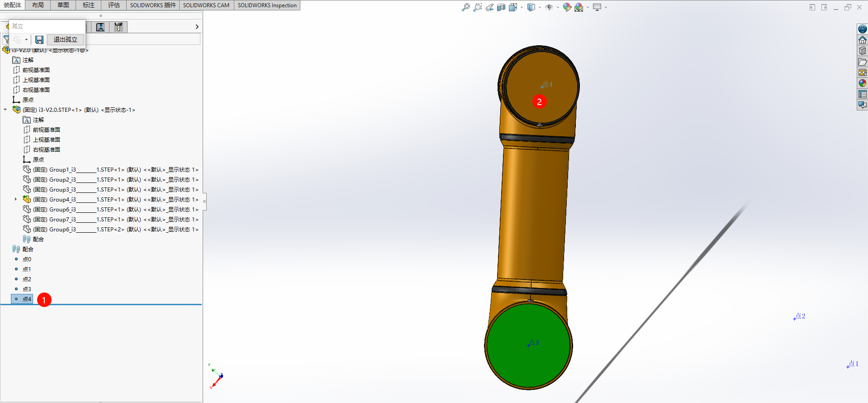Open the Apply Scene dropdown arrow

coord(588,7)
